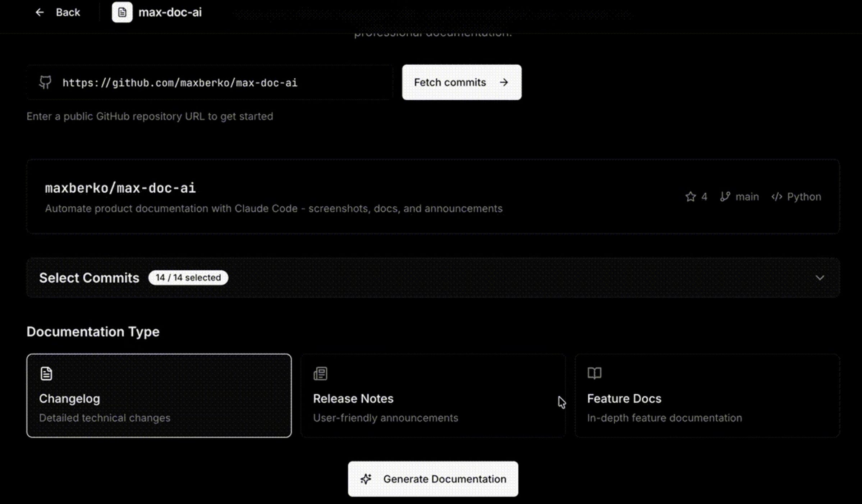Expand the Select Commits chevron
Image resolution: width=862 pixels, height=504 pixels.
tap(820, 278)
